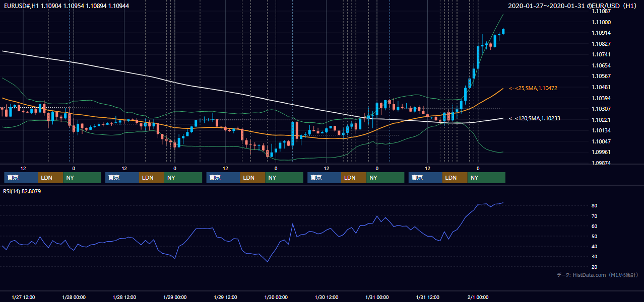The height and width of the screenshot is (302, 644).
Task: Click price axis value 1.10914
Action: pos(602,33)
